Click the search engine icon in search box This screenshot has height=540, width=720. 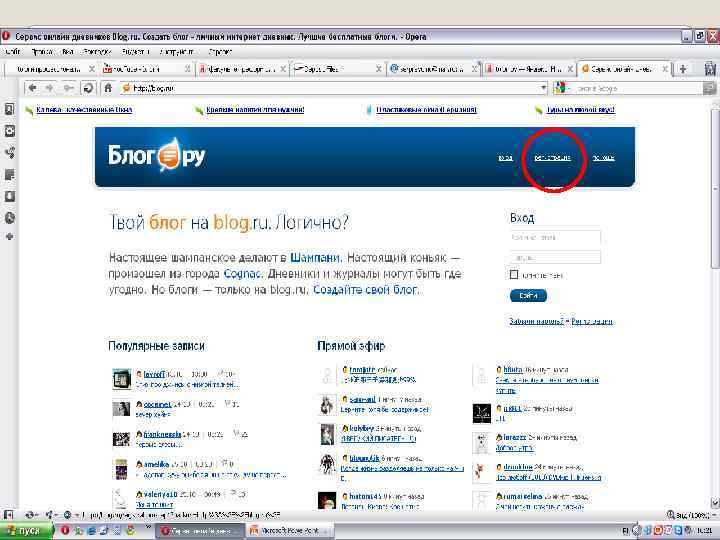(x=560, y=88)
